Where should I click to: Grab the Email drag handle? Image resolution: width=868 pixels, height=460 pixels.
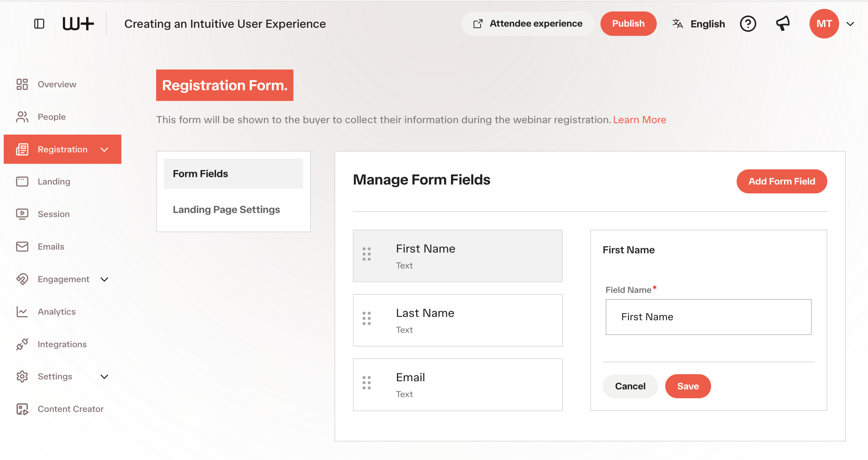(x=367, y=383)
